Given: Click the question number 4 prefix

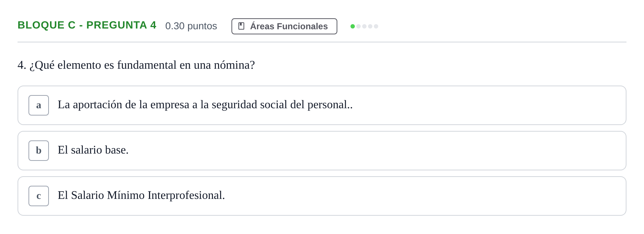Looking at the screenshot, I should (x=22, y=65).
